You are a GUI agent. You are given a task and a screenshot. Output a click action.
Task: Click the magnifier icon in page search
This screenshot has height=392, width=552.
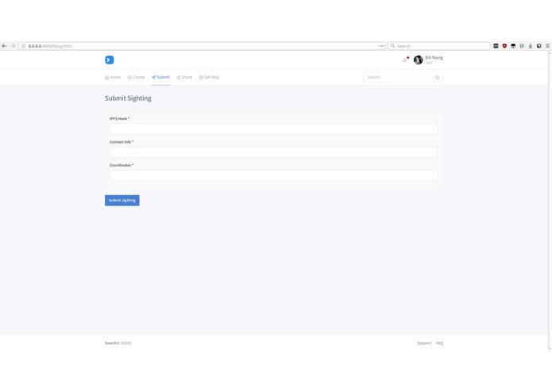tap(438, 77)
